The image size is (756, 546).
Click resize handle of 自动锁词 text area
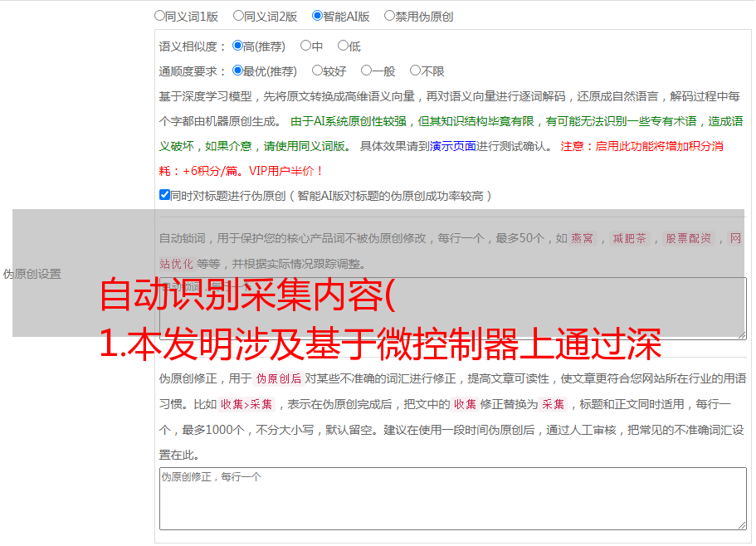tap(741, 334)
